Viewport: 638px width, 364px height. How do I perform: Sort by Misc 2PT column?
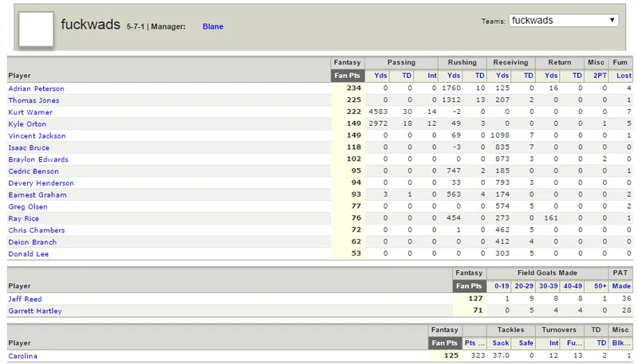point(600,76)
